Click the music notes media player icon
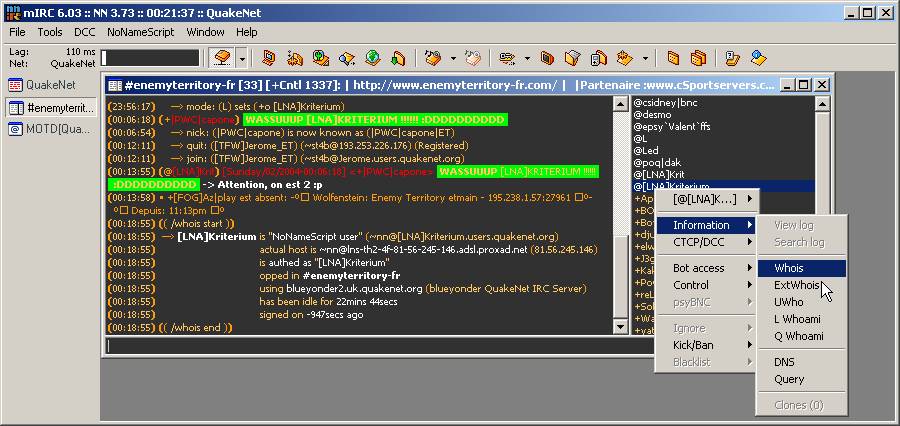This screenshot has height=426, width=900. 433,58
